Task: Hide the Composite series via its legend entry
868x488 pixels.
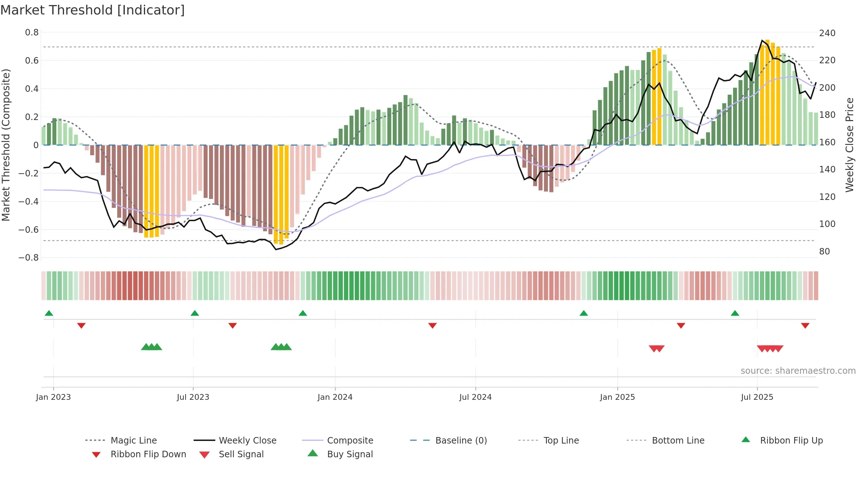Action: tap(337, 440)
